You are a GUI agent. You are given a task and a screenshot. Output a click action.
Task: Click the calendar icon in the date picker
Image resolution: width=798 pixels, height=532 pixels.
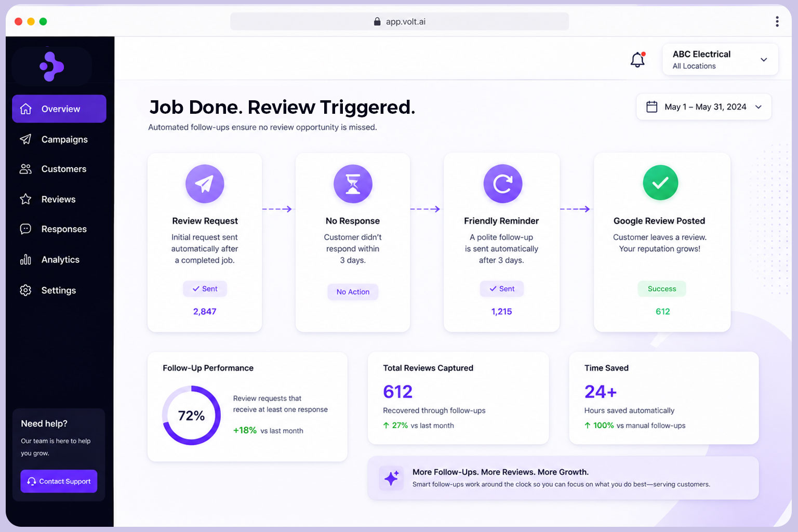click(x=651, y=107)
